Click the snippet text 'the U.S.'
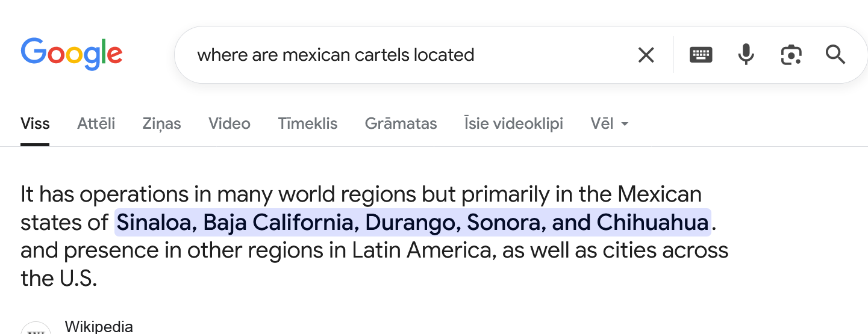 [x=58, y=279]
